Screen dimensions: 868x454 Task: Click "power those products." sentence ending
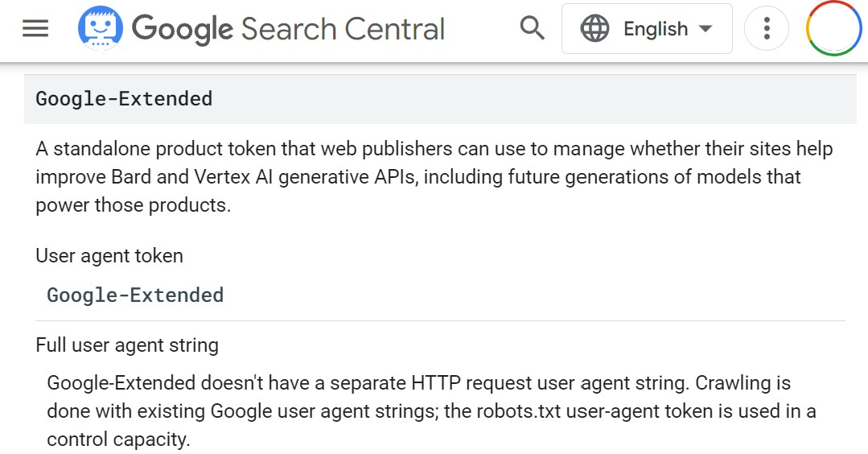(133, 205)
